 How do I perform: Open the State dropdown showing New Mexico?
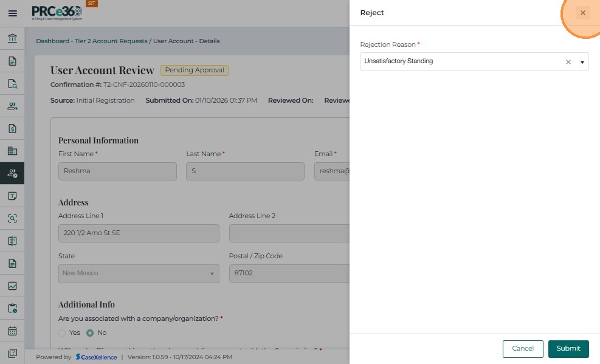point(139,273)
